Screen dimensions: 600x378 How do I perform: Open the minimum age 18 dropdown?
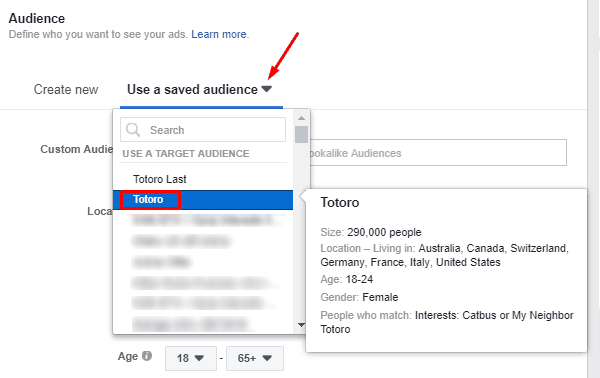point(191,358)
